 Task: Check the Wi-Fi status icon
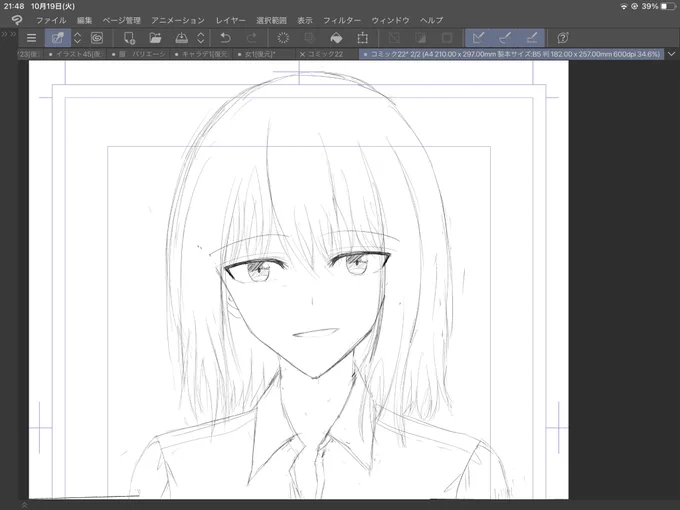coord(624,7)
